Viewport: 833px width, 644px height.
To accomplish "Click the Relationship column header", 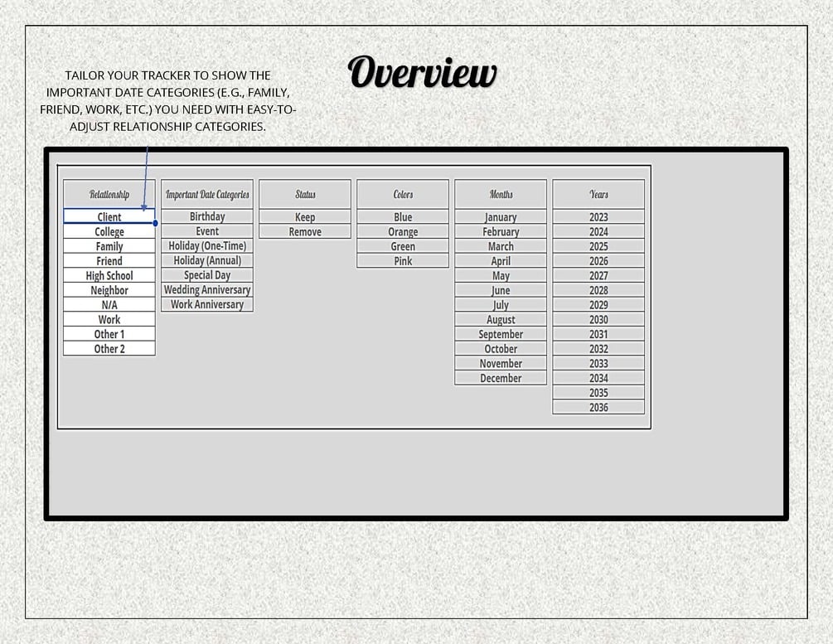I will (109, 194).
